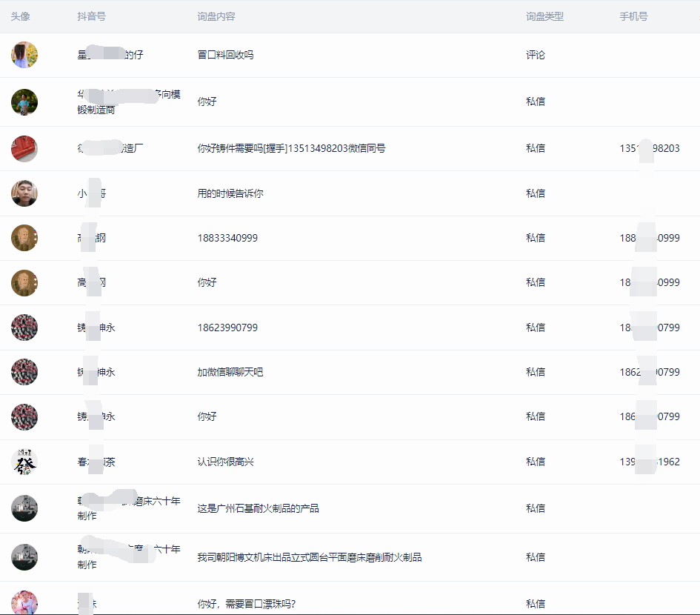This screenshot has height=615, width=700.
Task: Open the red avatar in the 13513498203 message row
Action: coord(24,149)
